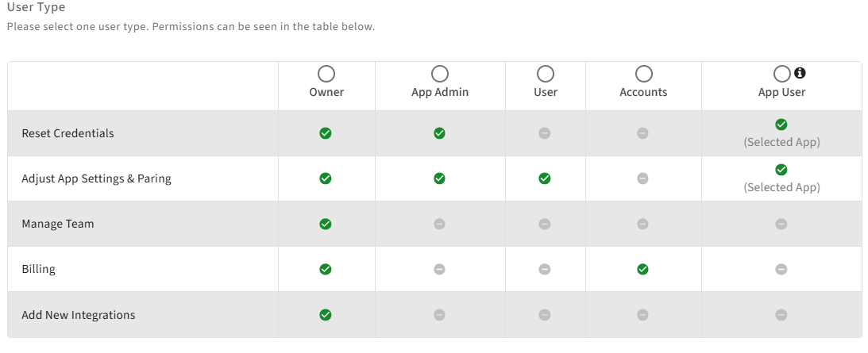This screenshot has height=353, width=868.
Task: Click User's Adjust App Settings checkmark
Action: point(545,178)
